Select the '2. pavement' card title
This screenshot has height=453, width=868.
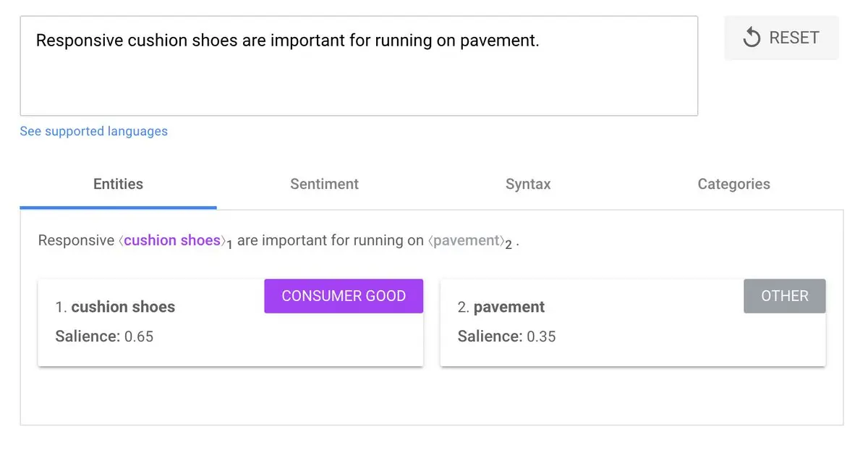click(x=501, y=307)
